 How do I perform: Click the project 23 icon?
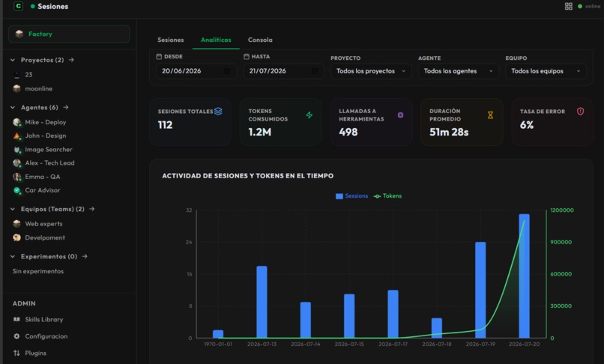coord(16,75)
